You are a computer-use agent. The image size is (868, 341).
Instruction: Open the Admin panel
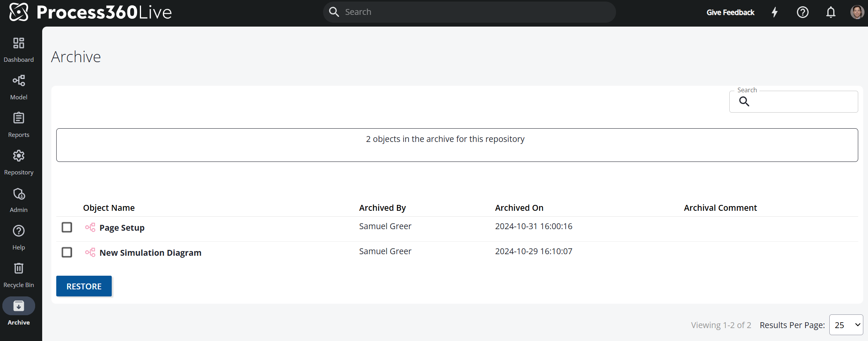pos(19,200)
